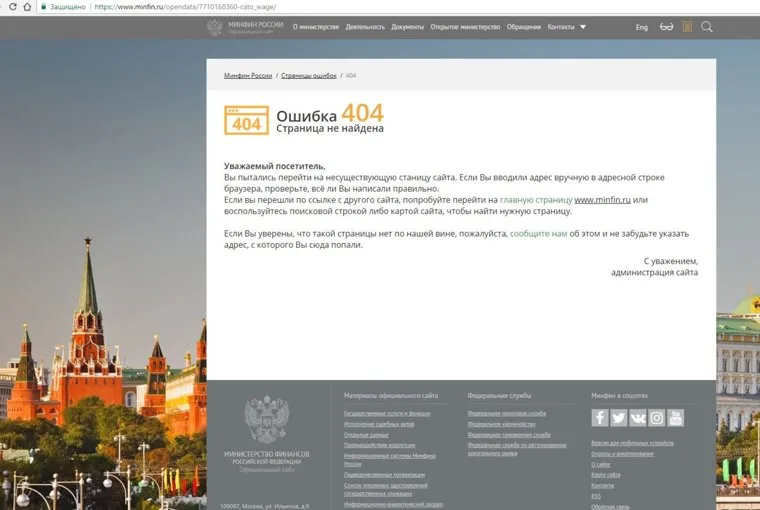This screenshot has width=760, height=510.
Task: Open the YouTube icon in footer
Action: click(x=676, y=418)
